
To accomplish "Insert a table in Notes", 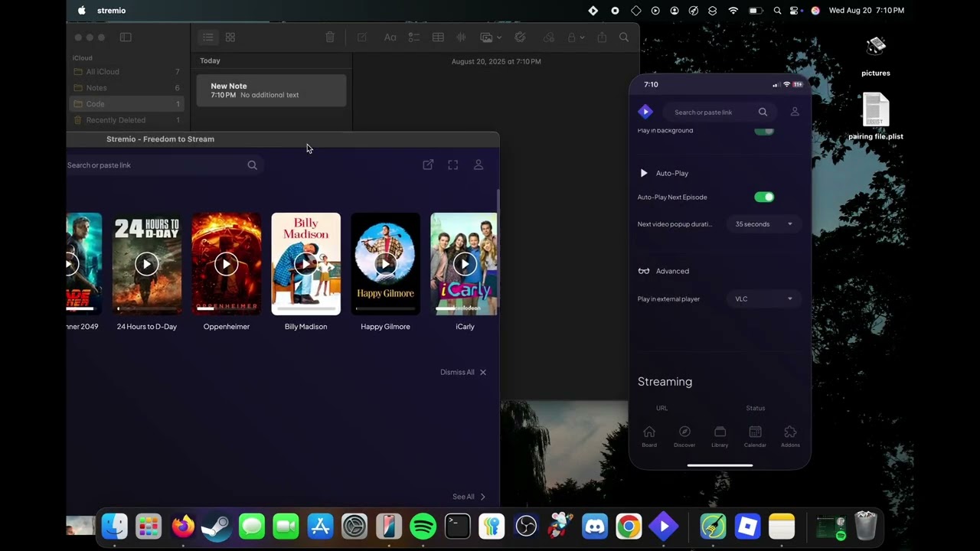I will (438, 37).
